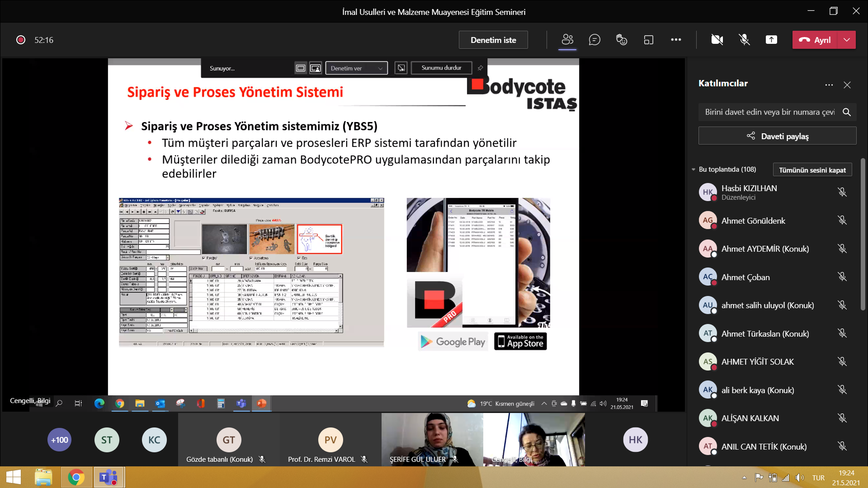This screenshot has width=868, height=488.
Task: Expand the arrow next to Ayrıl
Action: point(847,40)
